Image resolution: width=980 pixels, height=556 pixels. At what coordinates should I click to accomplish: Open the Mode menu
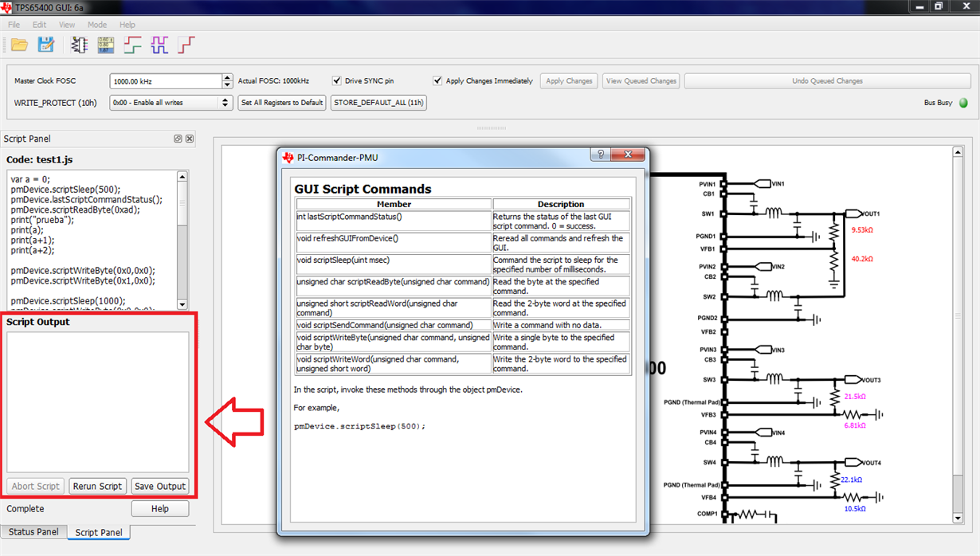pyautogui.click(x=97, y=25)
